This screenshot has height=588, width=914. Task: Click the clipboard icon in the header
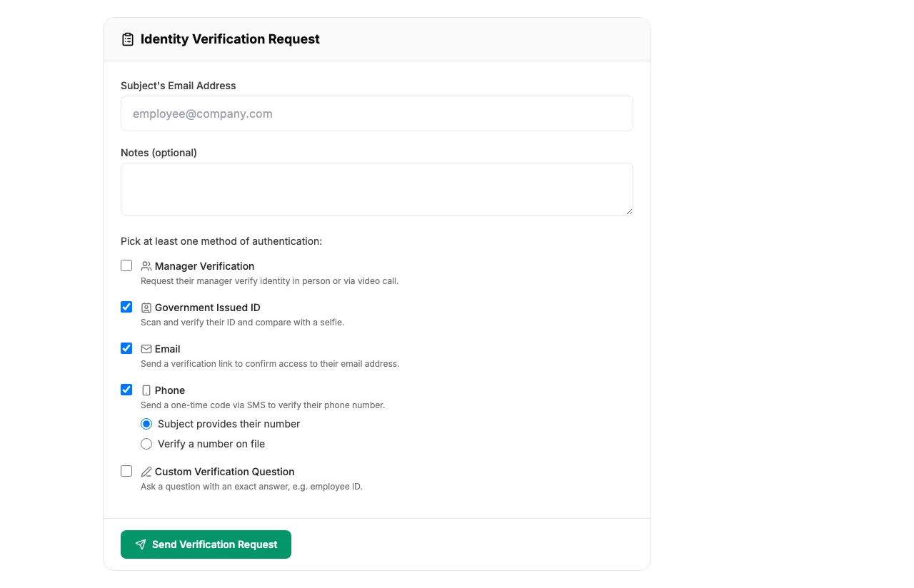pyautogui.click(x=128, y=39)
